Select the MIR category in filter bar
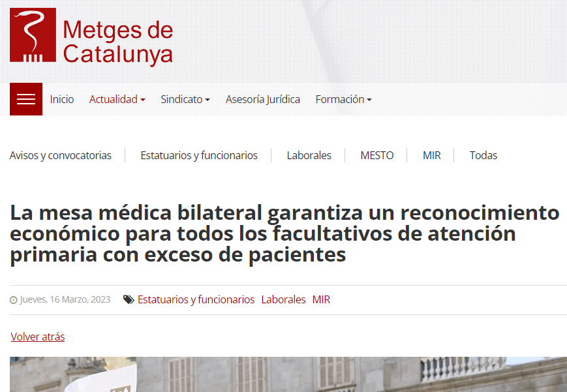The width and height of the screenshot is (567, 392). (431, 155)
